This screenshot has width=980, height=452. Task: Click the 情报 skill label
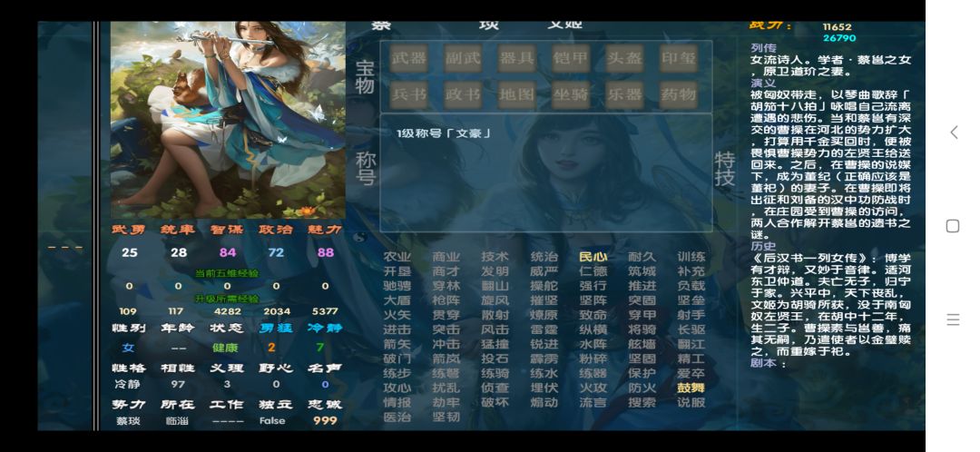tap(397, 403)
